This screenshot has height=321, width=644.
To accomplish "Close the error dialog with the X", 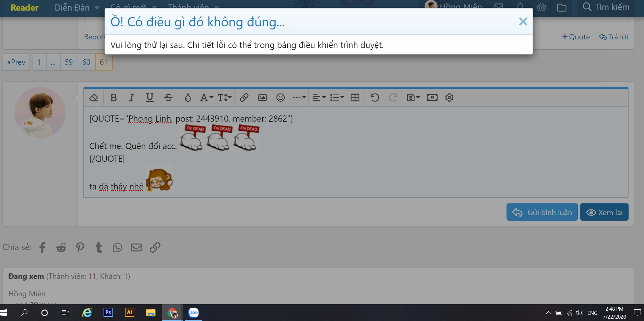I will 523,22.
